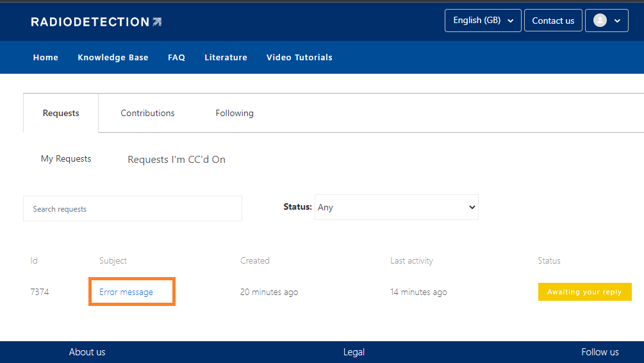Open the Literature section
The image size is (644, 363).
[x=226, y=58]
